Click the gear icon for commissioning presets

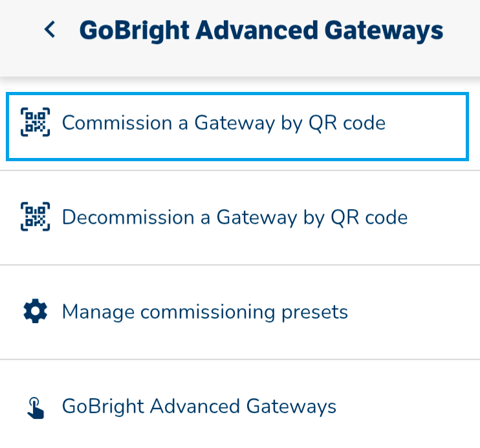coord(35,311)
